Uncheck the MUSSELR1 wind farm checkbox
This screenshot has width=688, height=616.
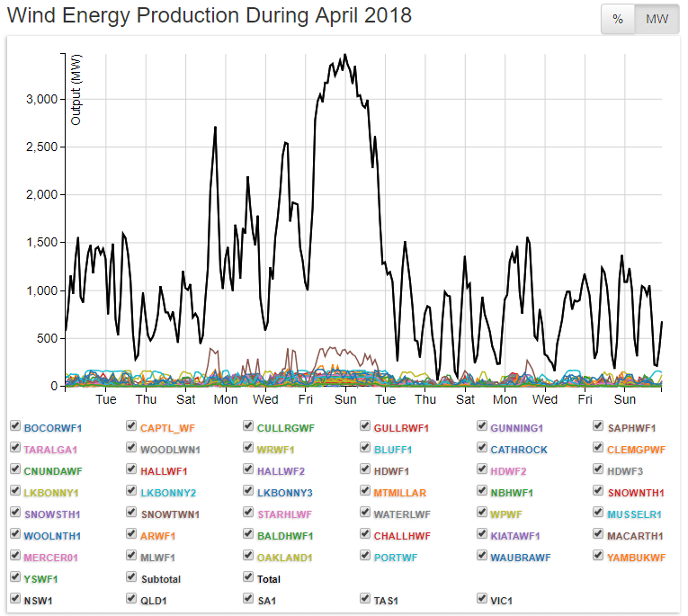(600, 513)
